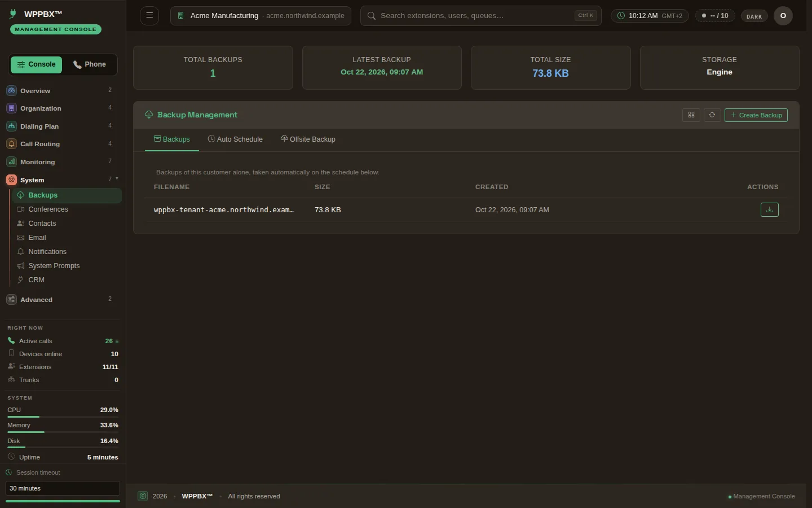Viewport: 812px width, 508px height.
Task: Click the -- / 10 status pill
Action: (x=715, y=16)
